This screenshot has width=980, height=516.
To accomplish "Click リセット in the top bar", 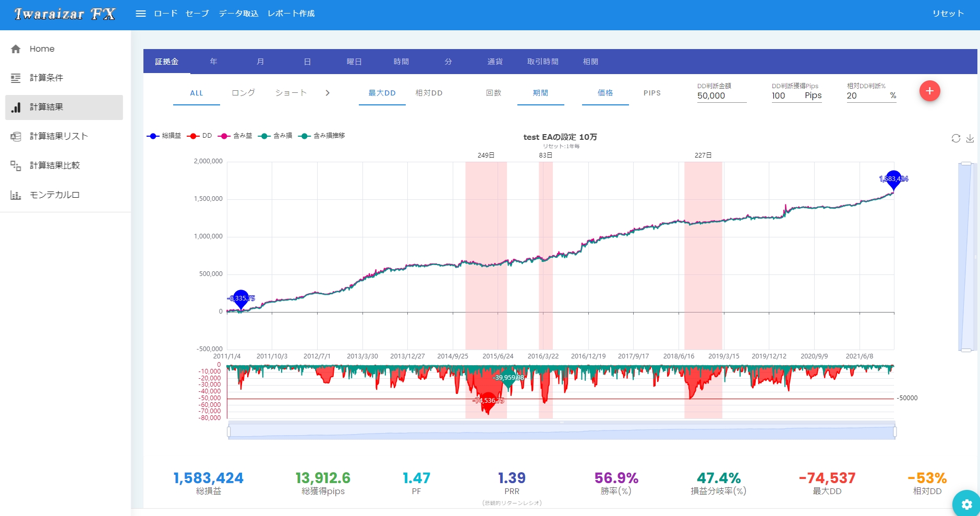I will [x=948, y=14].
